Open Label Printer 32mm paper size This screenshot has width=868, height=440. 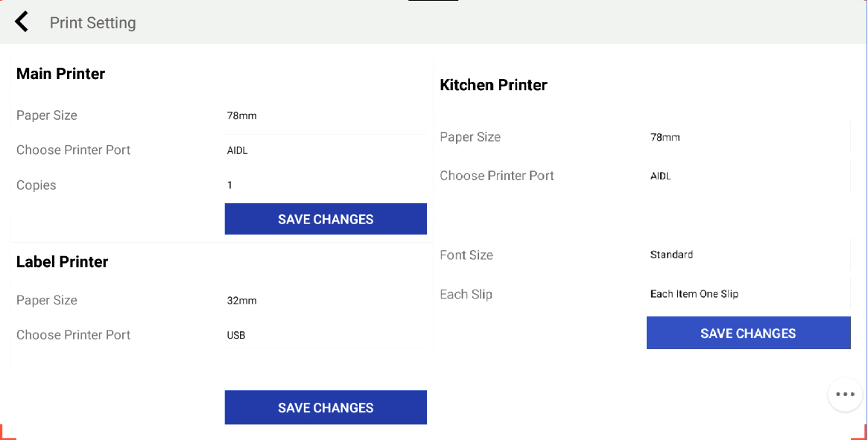pos(325,301)
